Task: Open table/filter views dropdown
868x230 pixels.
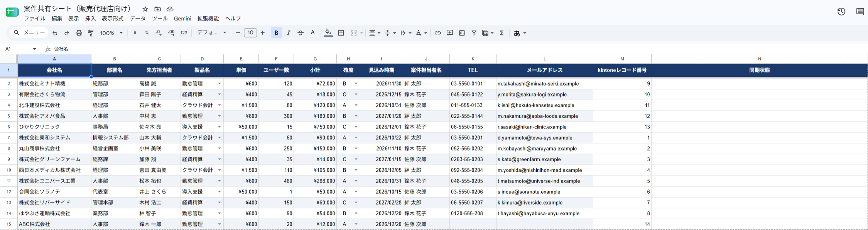Action: (x=488, y=33)
